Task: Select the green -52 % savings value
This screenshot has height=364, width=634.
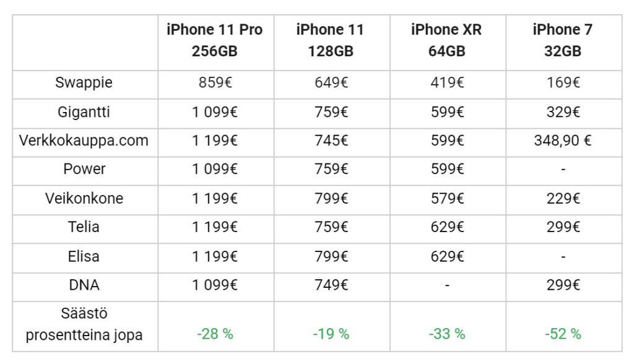Action: pyautogui.click(x=563, y=334)
